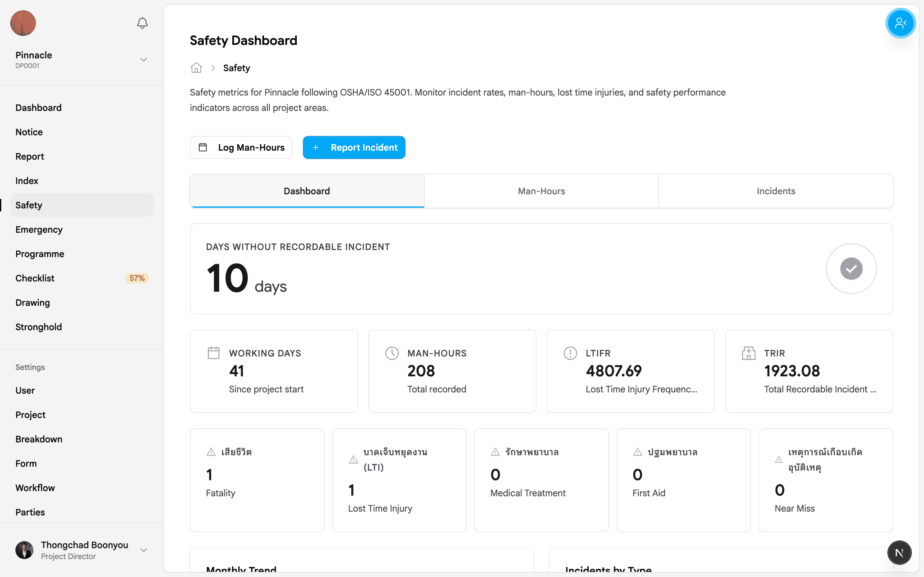Click the Man-Hours clock icon
This screenshot has width=924, height=577.
(392, 353)
